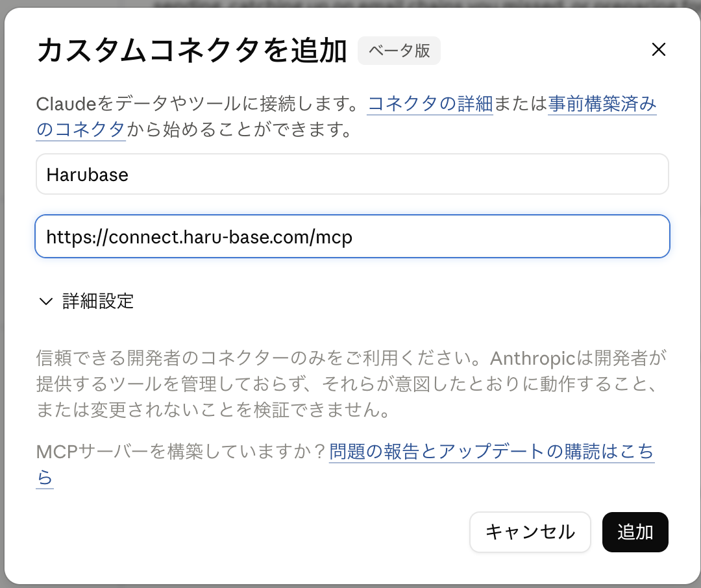Click the 追加 button to add connector

click(x=635, y=532)
